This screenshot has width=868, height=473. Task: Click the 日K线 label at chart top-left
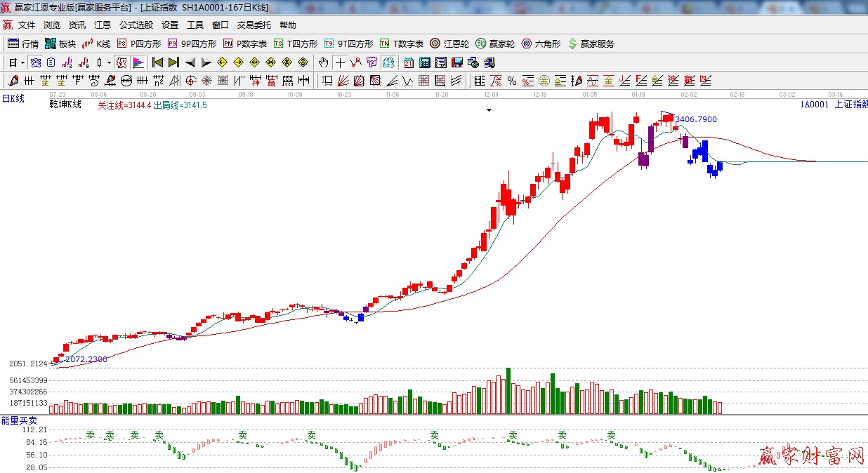pyautogui.click(x=13, y=99)
